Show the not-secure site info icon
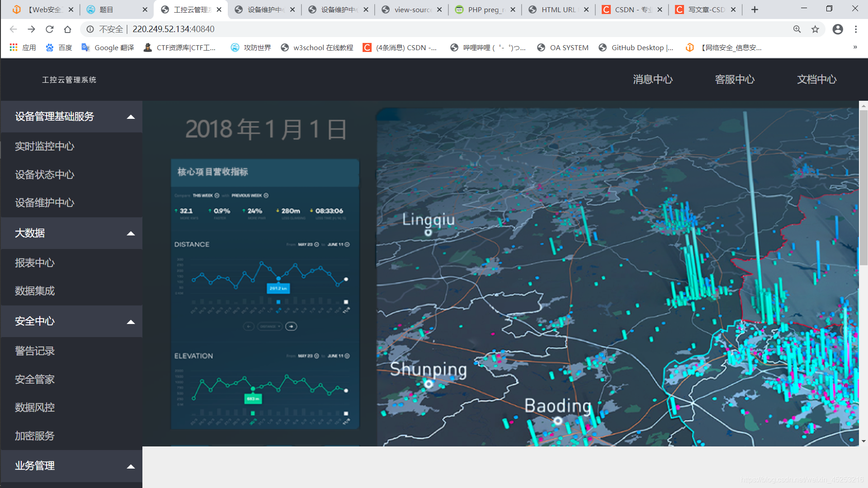Viewport: 868px width, 488px height. pyautogui.click(x=90, y=29)
